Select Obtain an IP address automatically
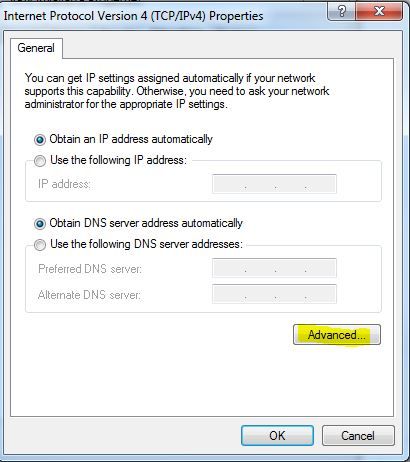Image resolution: width=410 pixels, height=462 pixels. click(x=40, y=140)
